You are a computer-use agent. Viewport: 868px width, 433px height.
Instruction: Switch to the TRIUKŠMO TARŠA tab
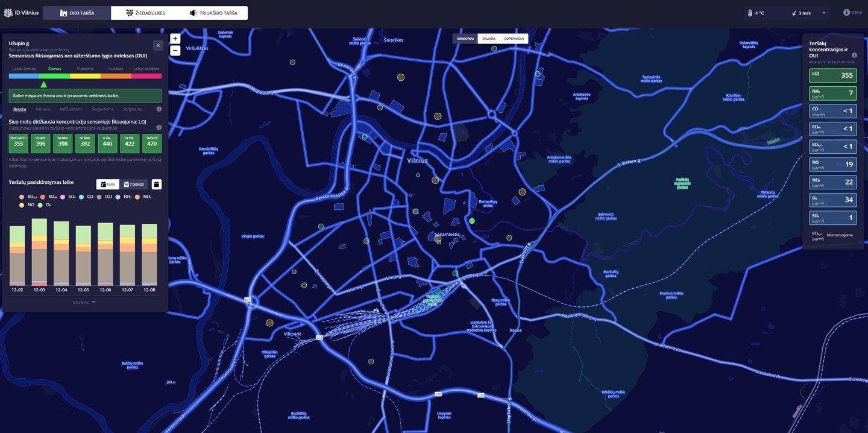(x=213, y=13)
